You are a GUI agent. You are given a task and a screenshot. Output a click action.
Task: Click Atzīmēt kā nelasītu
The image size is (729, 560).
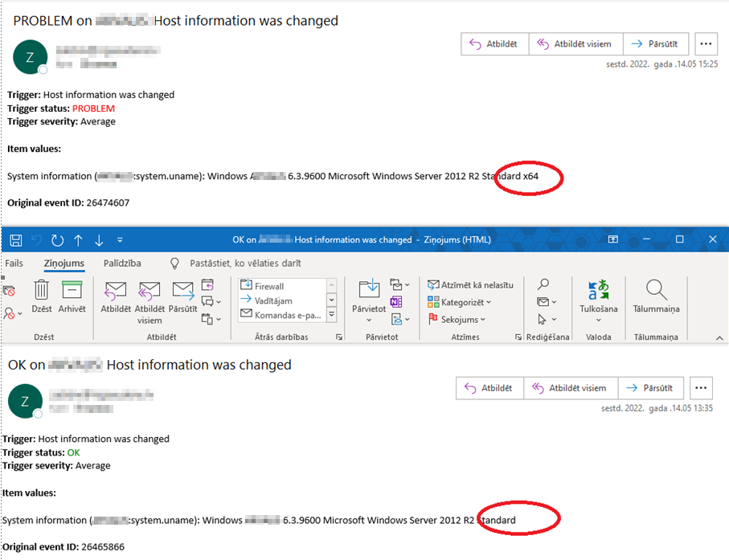coord(470,285)
